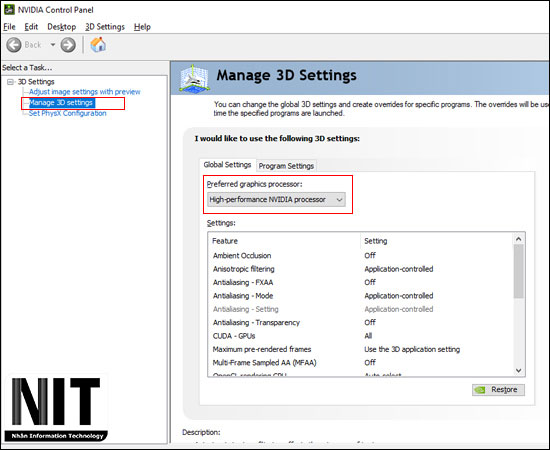
Task: Select the CUDA - GPUs row
Action: (x=361, y=336)
